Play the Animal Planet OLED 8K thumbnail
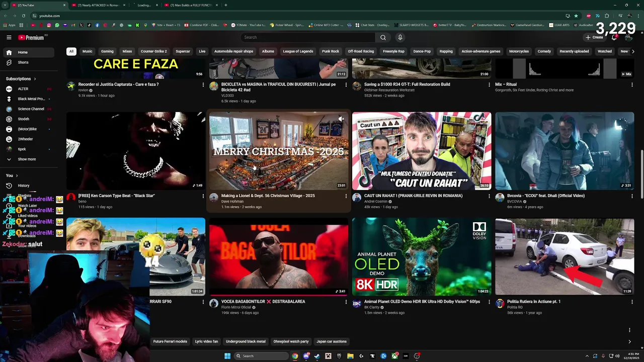 click(x=422, y=256)
